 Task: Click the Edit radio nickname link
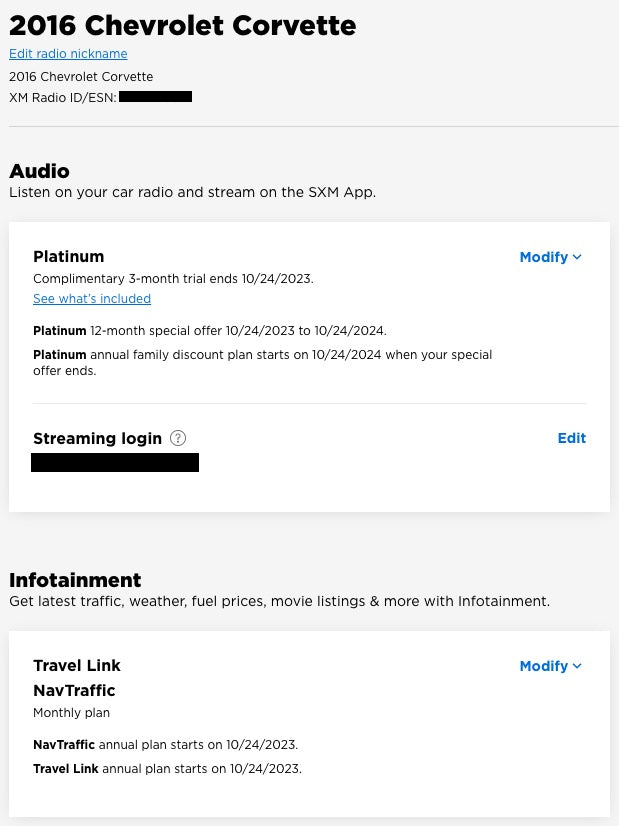click(68, 54)
